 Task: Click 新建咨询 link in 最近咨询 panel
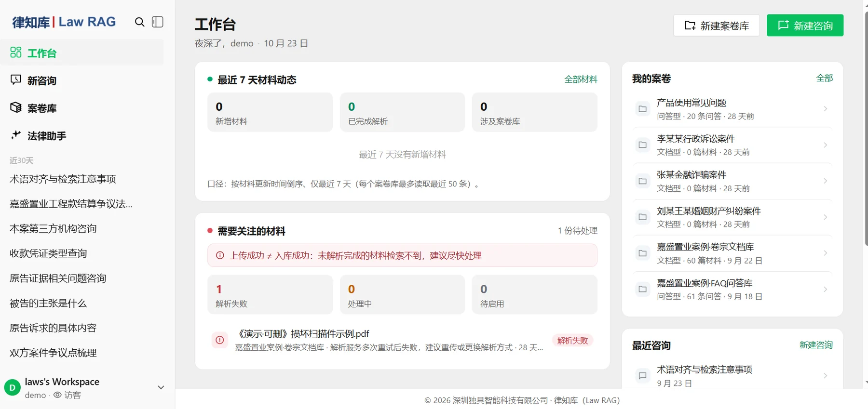pos(816,345)
